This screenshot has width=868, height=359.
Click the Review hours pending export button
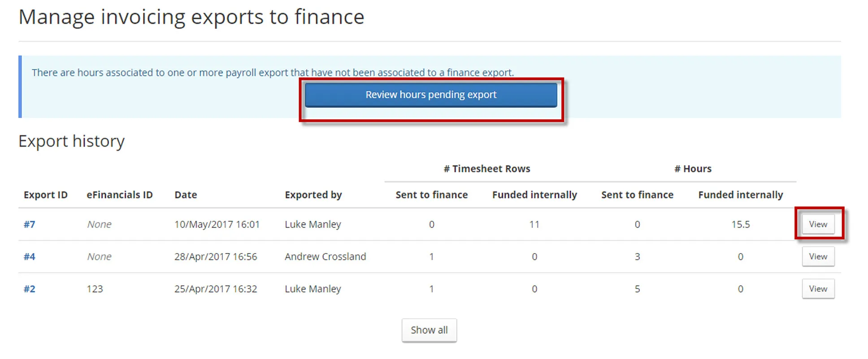click(x=430, y=95)
